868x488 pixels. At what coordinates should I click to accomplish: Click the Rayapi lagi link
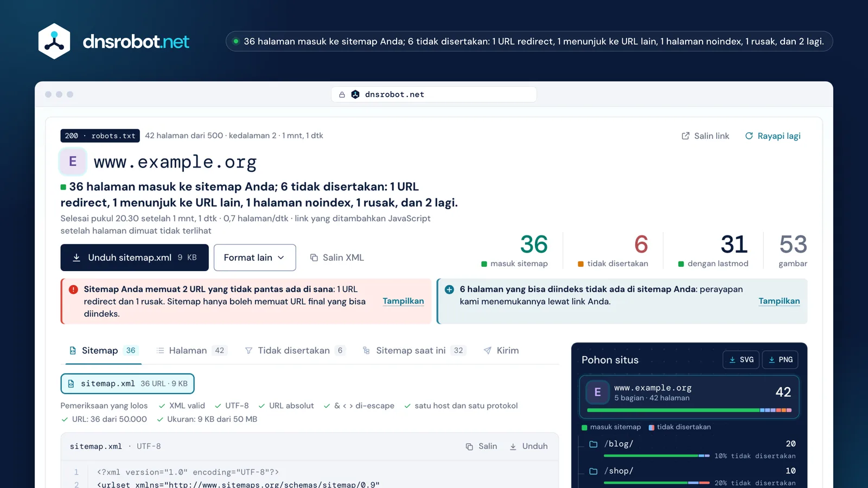pos(773,136)
